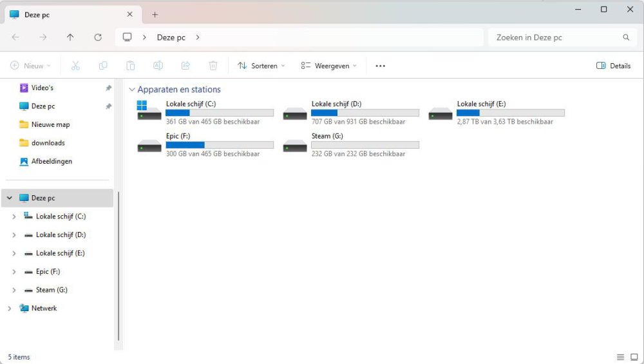Click text '361 GB van 465 GB beschikbaar'
Screen dimensions: 644x364
213,122
